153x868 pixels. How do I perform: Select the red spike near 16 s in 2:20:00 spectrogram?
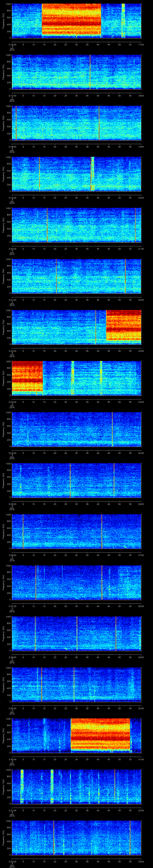(47, 225)
